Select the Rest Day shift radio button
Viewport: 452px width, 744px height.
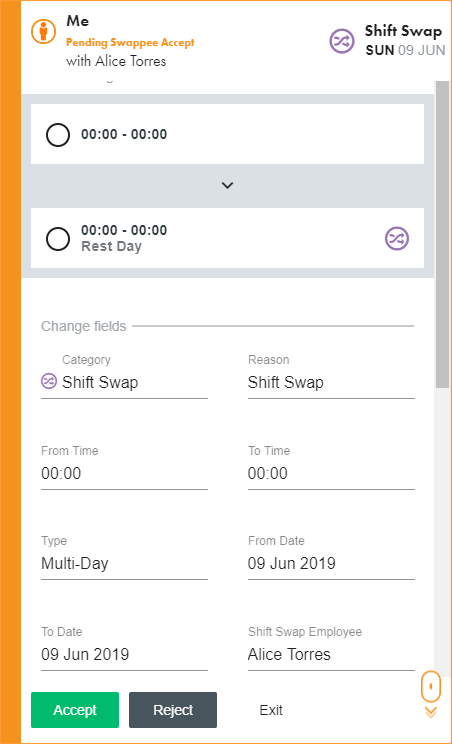pos(58,239)
